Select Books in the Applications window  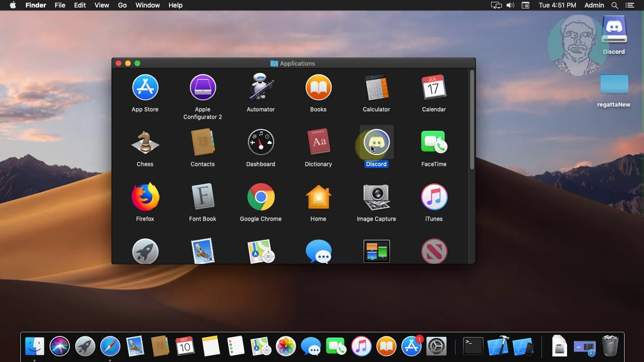coord(318,88)
